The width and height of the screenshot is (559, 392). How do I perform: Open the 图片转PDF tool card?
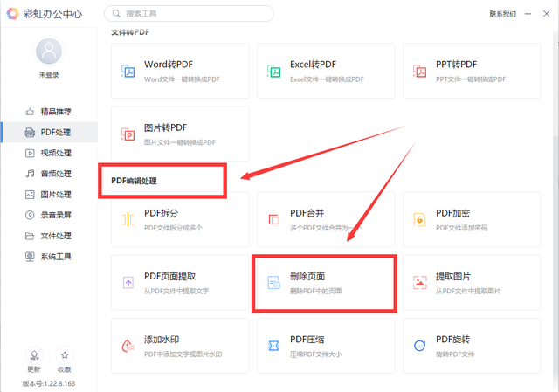click(x=180, y=134)
